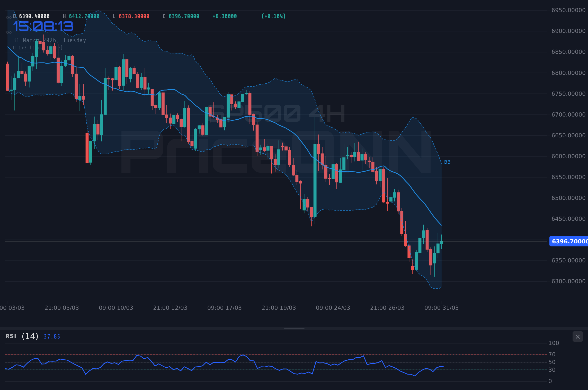Click the RSI reading 37.85
The image size is (588, 390).
coord(51,336)
